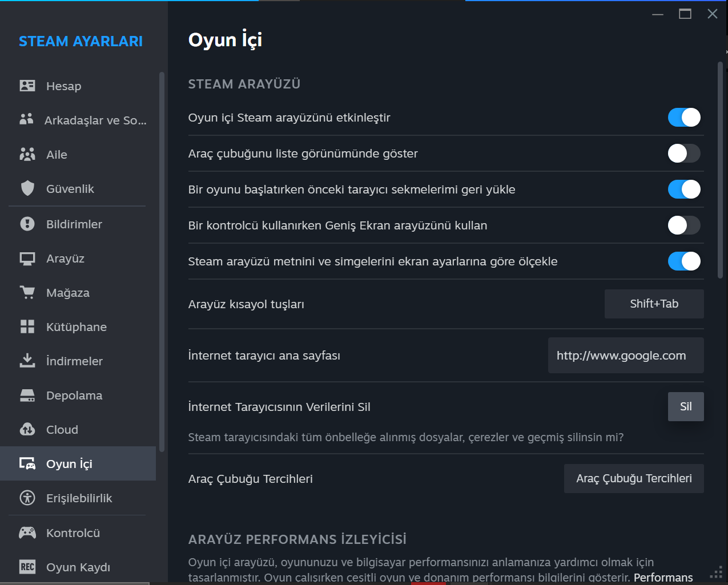
Task: Click the Arkadaşlar ve Sosyal people icon
Action: 26,119
